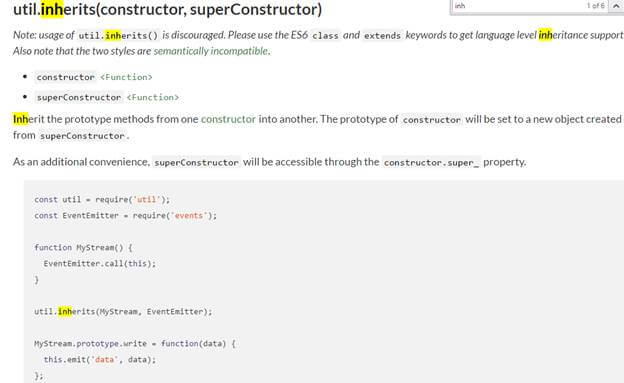Click the 'constructor.super_' inline code
The width and height of the screenshot is (624, 383).
pos(431,162)
